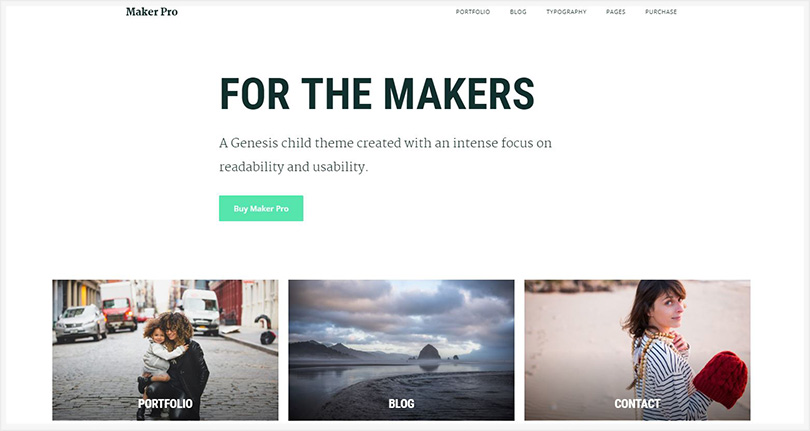Open the cloudy beach Blog thumbnail
Viewport: 810px width, 431px height.
[x=401, y=350]
